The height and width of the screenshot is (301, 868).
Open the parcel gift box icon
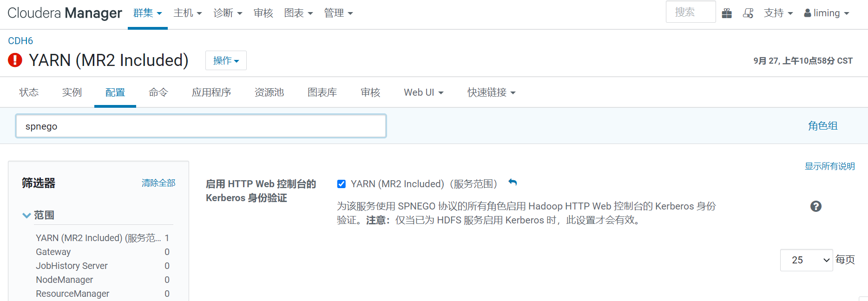point(727,13)
